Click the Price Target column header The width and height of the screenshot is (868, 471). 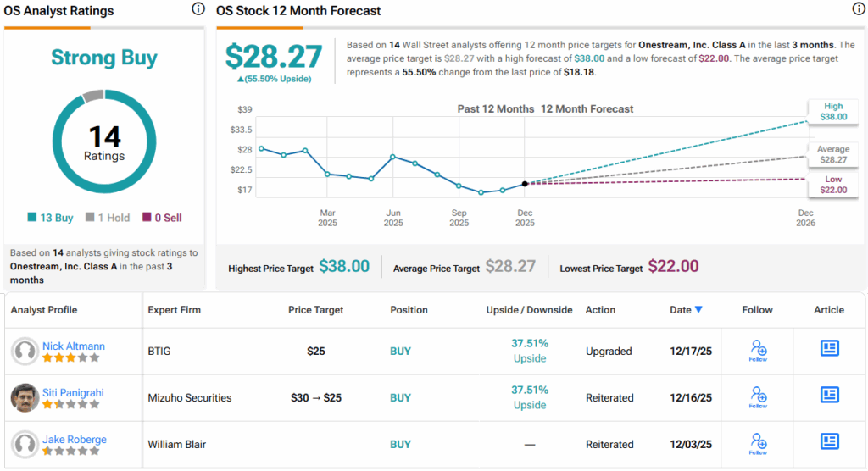[315, 310]
